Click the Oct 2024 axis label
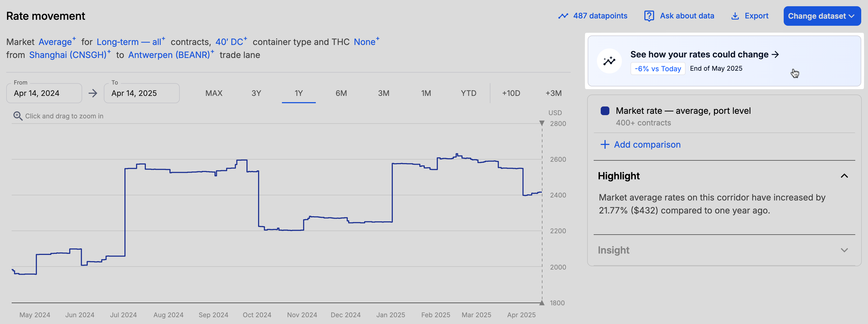 click(257, 315)
